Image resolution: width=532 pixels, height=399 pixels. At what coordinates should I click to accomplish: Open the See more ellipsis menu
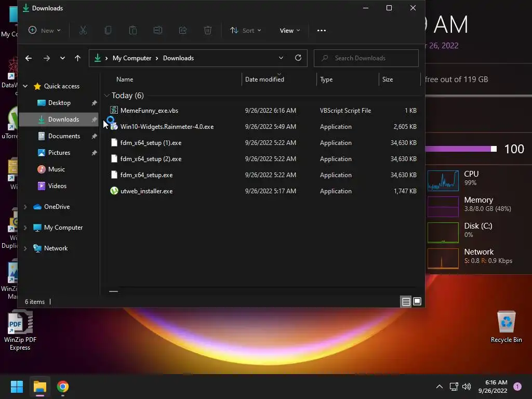pos(321,31)
